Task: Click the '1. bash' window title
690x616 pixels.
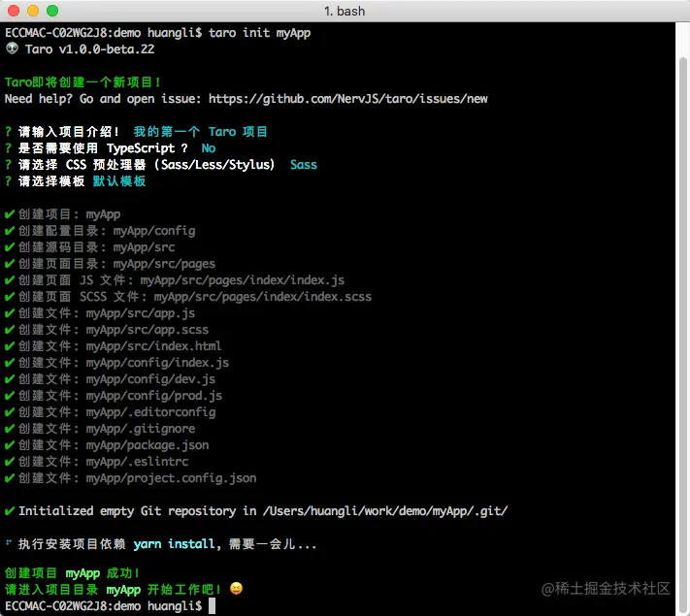Action: tap(345, 11)
